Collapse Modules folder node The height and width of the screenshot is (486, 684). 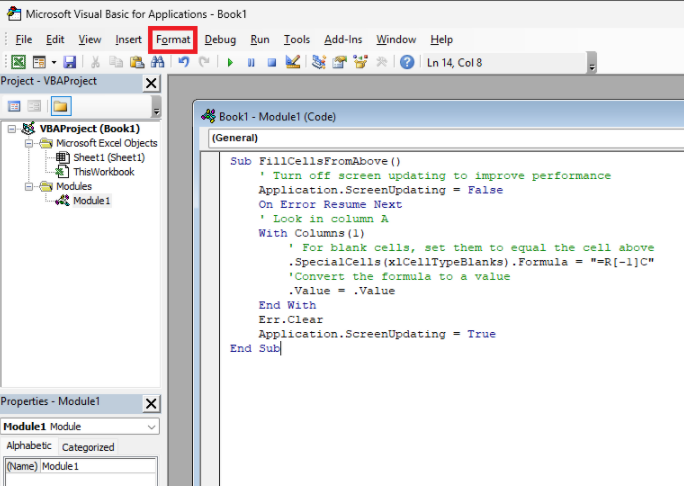click(x=29, y=186)
